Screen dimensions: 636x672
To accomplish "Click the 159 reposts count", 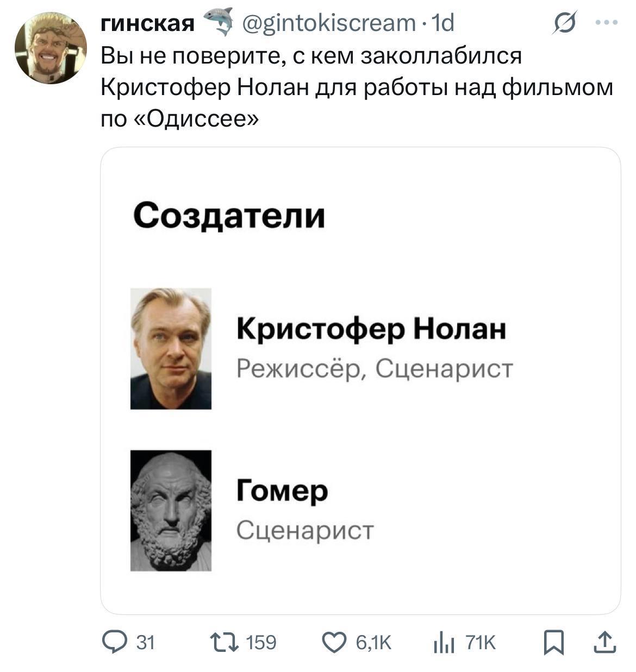I will (x=261, y=643).
